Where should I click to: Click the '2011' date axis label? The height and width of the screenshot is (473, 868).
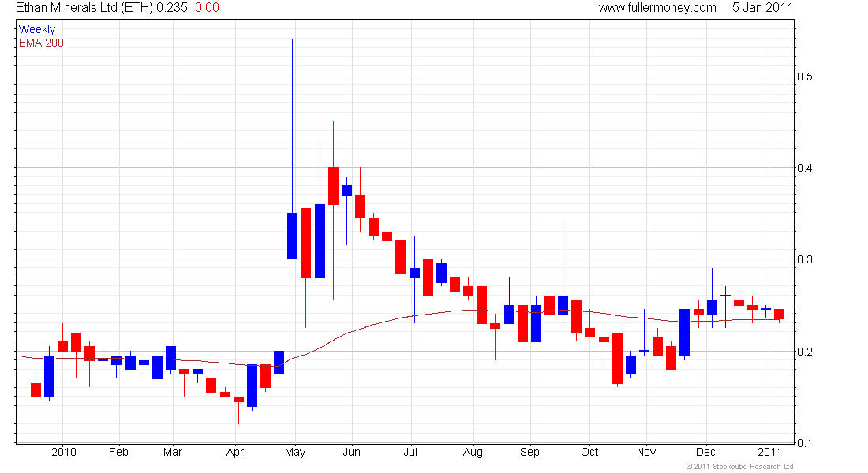(769, 452)
